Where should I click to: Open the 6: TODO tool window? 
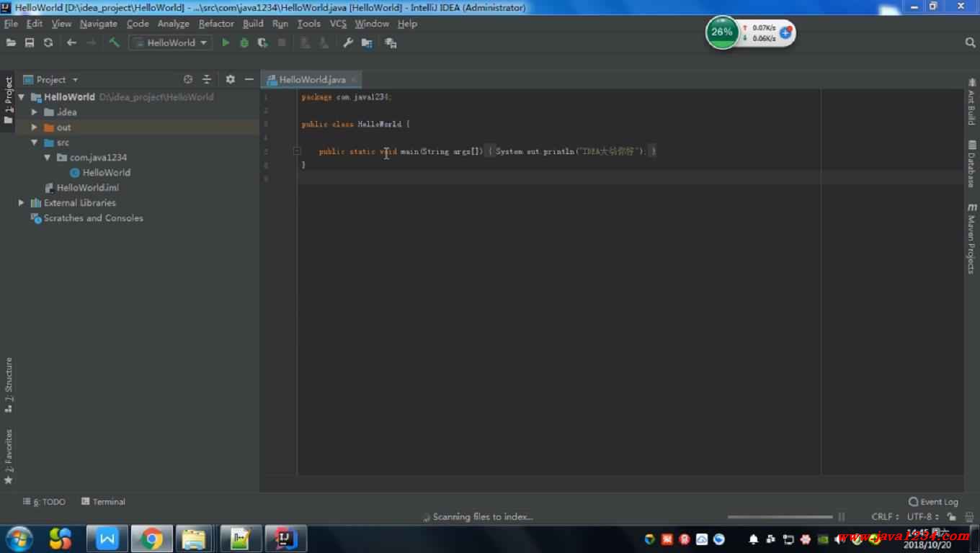click(x=44, y=502)
